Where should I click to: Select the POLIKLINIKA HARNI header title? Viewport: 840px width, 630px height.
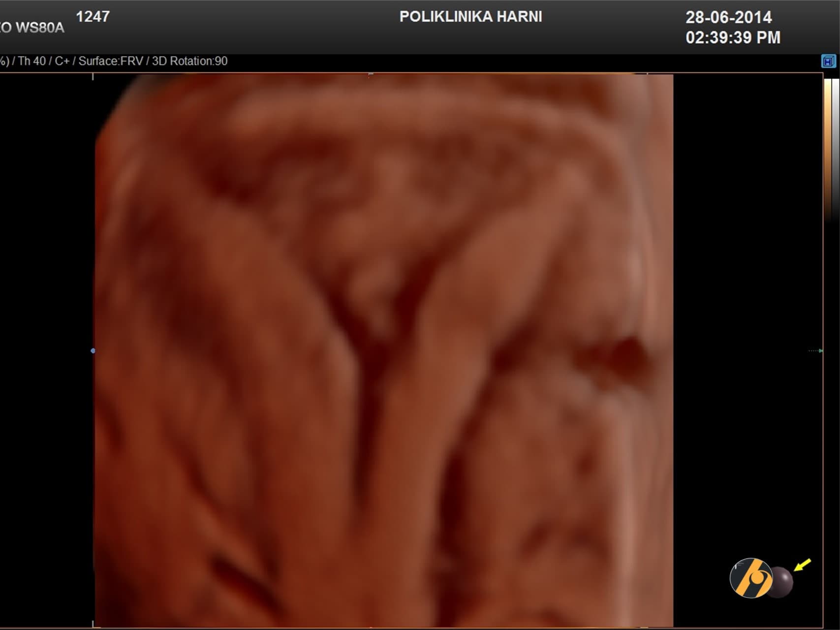471,16
